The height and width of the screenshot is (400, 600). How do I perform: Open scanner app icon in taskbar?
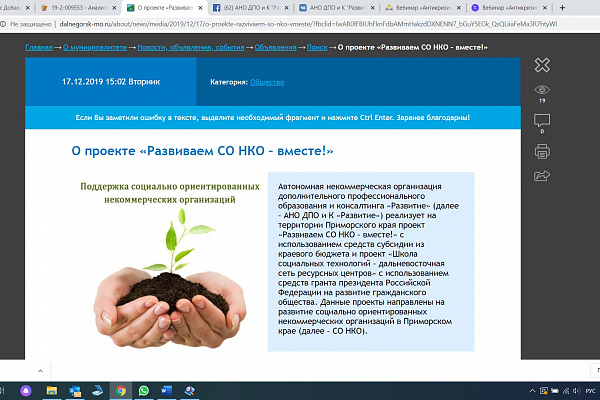coord(98,391)
